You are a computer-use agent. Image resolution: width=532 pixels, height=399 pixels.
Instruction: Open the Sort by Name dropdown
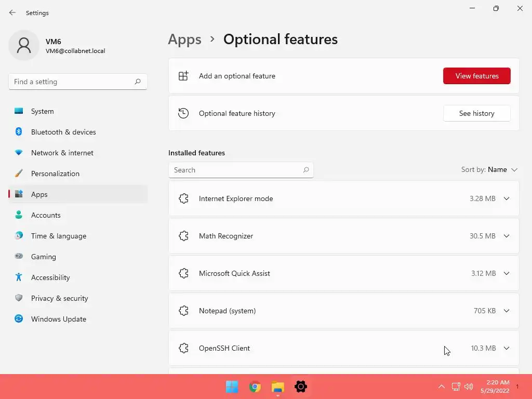pos(489,170)
